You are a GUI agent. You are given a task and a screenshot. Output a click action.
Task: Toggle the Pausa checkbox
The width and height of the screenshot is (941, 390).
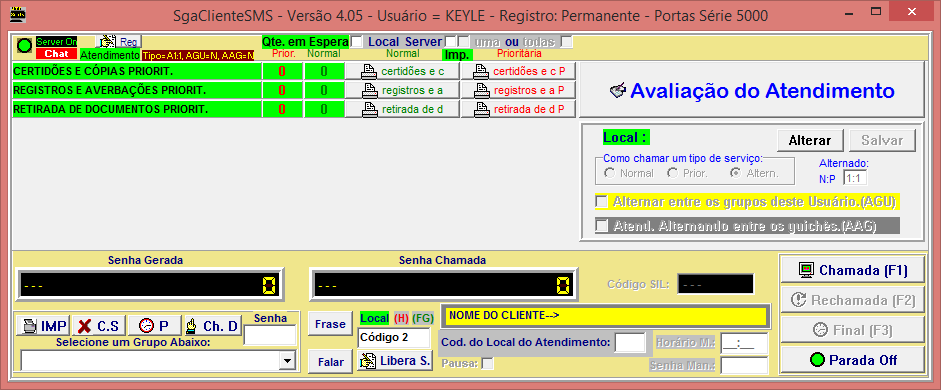pyautogui.click(x=488, y=363)
